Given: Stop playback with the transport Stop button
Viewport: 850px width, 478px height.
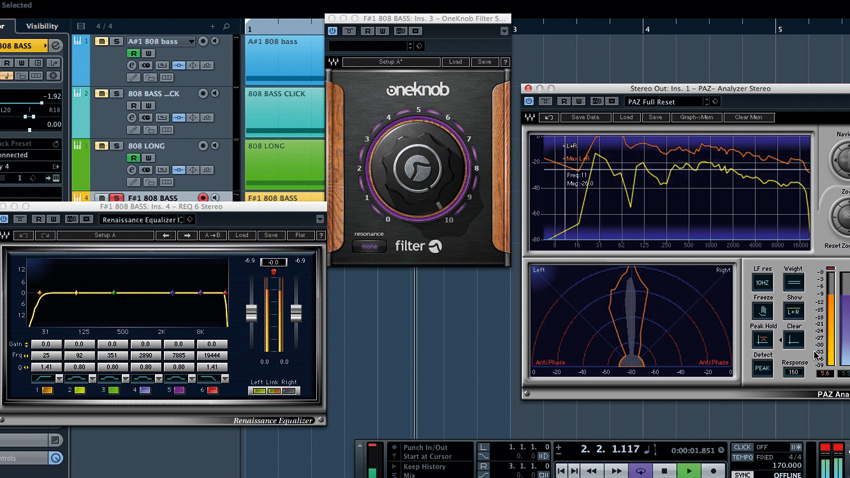Looking at the screenshot, I should tap(664, 470).
